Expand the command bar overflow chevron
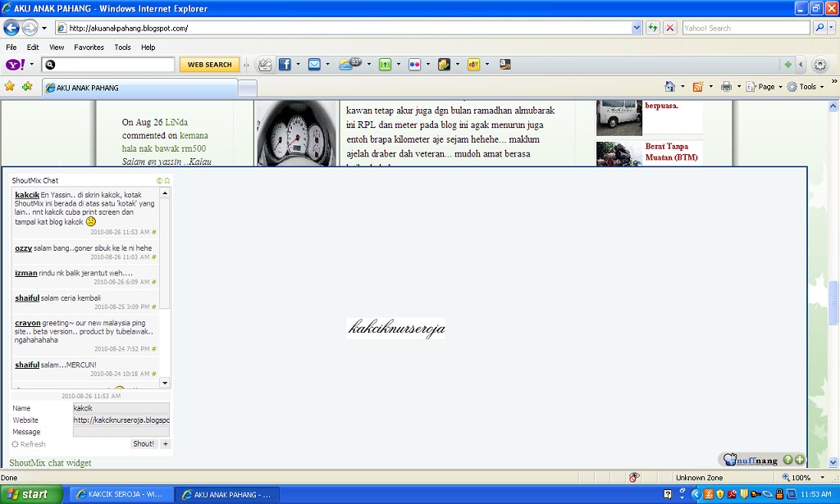The height and width of the screenshot is (504, 840). pos(834,81)
